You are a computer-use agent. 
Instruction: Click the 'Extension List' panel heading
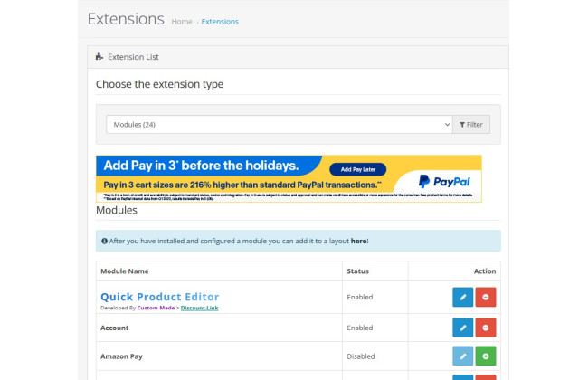133,57
